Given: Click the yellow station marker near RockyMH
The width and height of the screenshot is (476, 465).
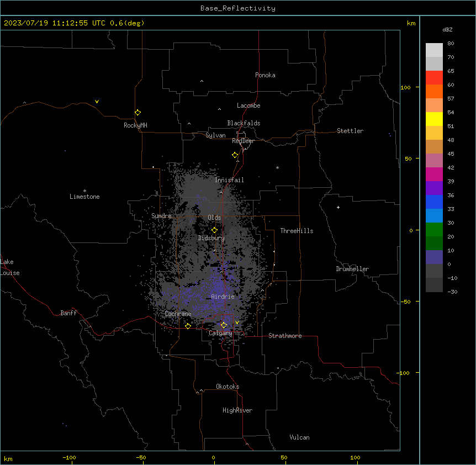Looking at the screenshot, I should tap(138, 113).
